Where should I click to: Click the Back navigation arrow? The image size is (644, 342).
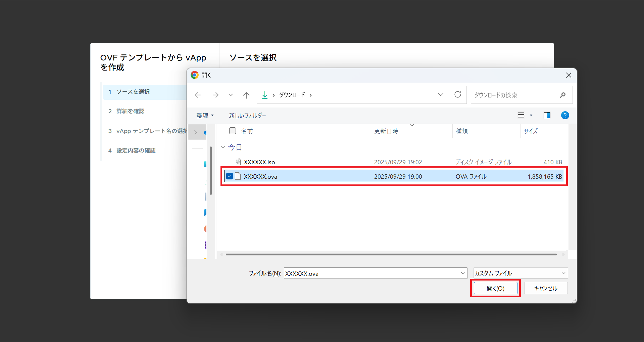(x=198, y=95)
